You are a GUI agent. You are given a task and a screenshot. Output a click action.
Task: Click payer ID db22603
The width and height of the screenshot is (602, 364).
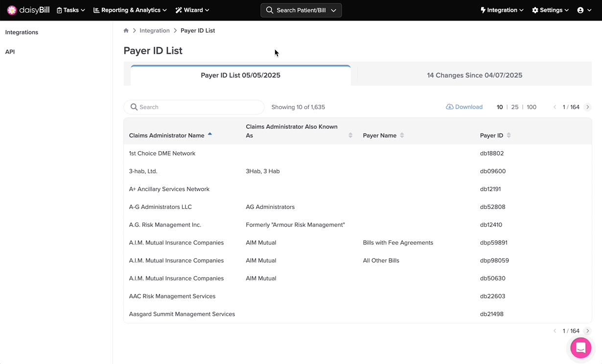point(492,296)
